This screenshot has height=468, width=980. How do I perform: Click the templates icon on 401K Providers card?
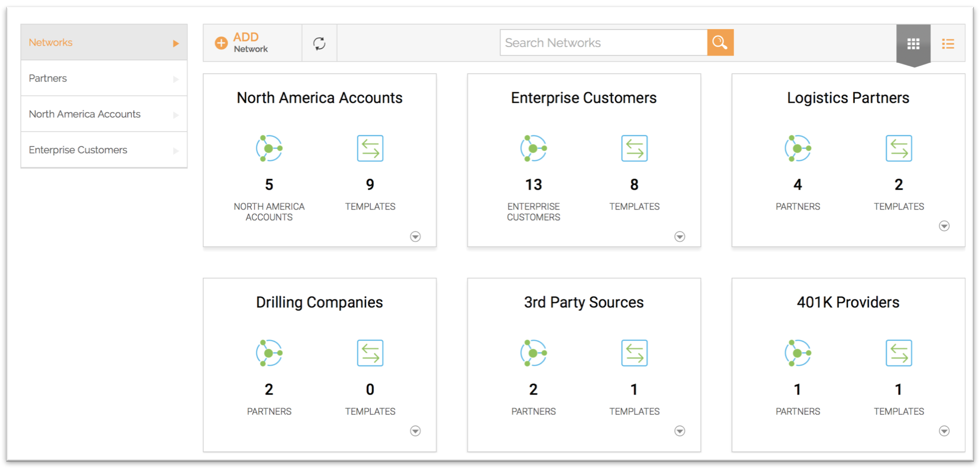click(x=899, y=353)
